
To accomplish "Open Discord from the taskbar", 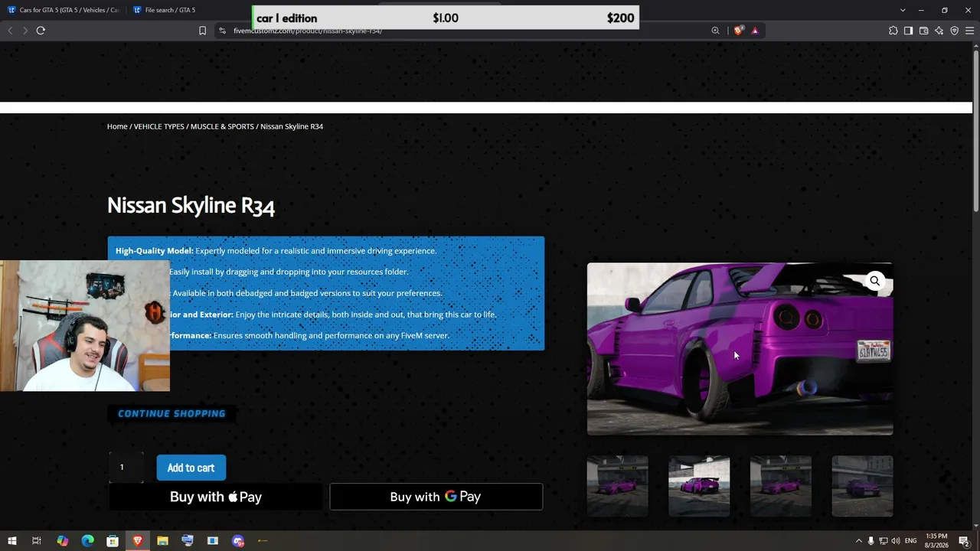I will click(x=238, y=541).
